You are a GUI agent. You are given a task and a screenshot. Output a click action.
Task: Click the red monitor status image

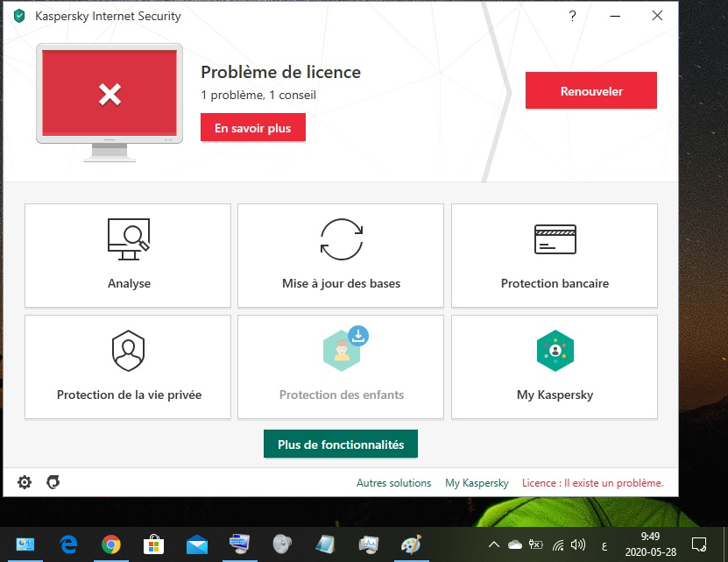pos(110,103)
